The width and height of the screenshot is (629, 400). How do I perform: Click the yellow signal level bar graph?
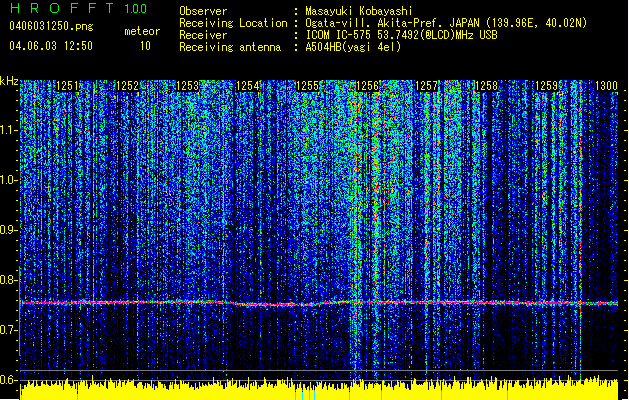319,389
